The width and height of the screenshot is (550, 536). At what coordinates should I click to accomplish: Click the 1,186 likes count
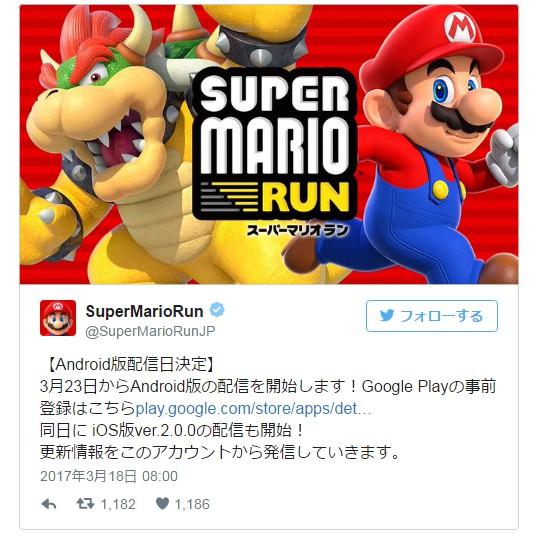click(192, 504)
